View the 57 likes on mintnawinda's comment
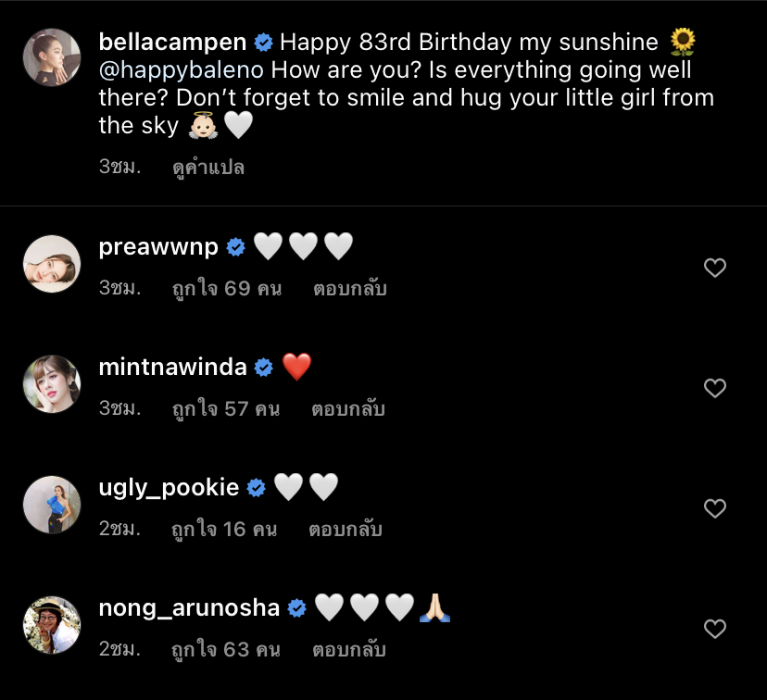Image resolution: width=767 pixels, height=700 pixels. pos(225,408)
